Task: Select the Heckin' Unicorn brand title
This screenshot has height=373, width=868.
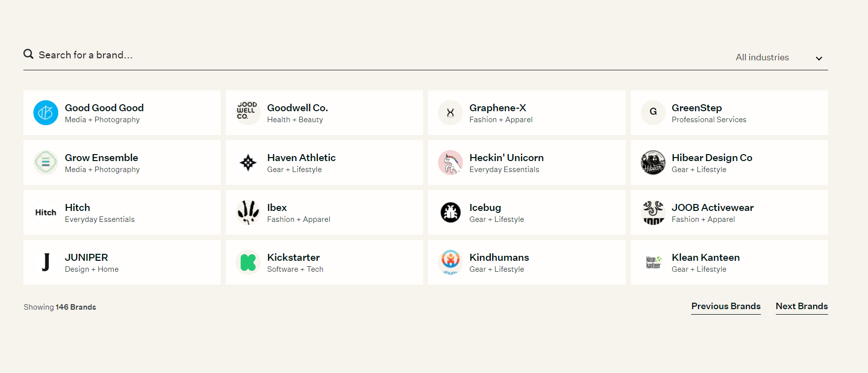Action: coord(506,158)
